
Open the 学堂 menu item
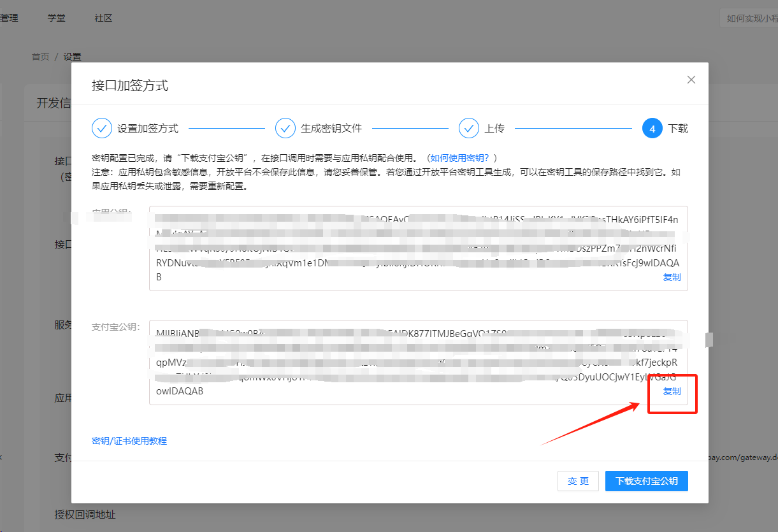56,18
